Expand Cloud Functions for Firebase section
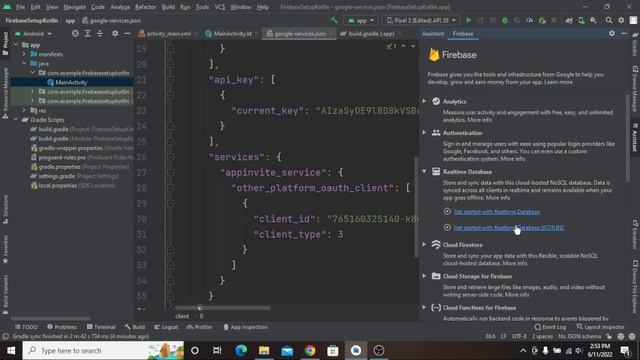The height and width of the screenshot is (360, 640). tap(424, 307)
